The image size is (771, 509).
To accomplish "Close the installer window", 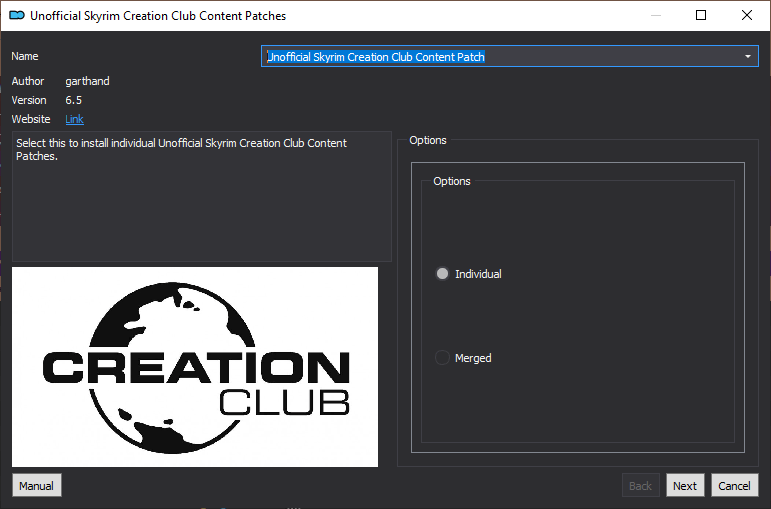I will pos(747,15).
